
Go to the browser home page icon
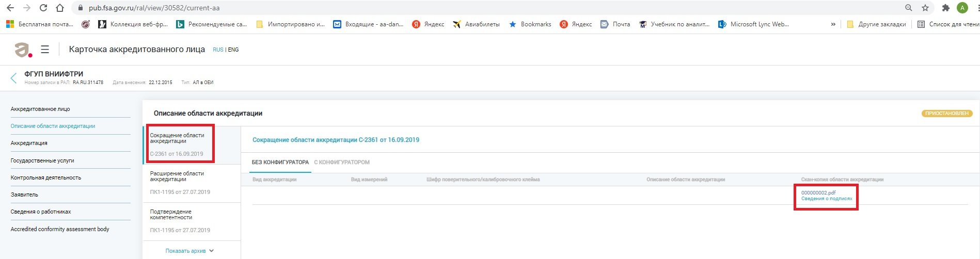[60, 8]
